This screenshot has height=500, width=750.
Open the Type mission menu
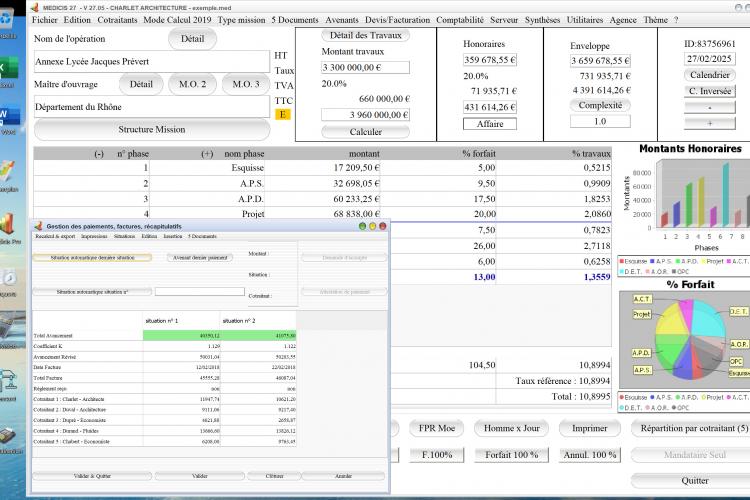241,20
